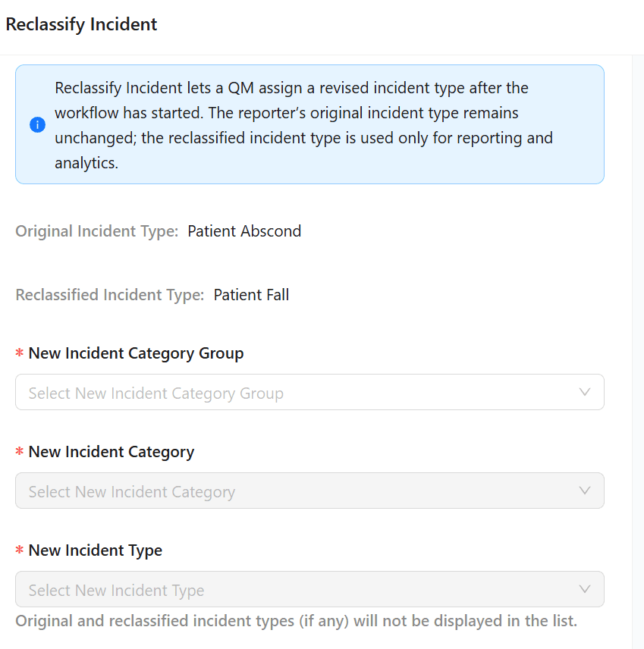Viewport: 644px width, 649px height.
Task: Click the red asterisk beside New Incident Category Group
Action: pyautogui.click(x=20, y=353)
